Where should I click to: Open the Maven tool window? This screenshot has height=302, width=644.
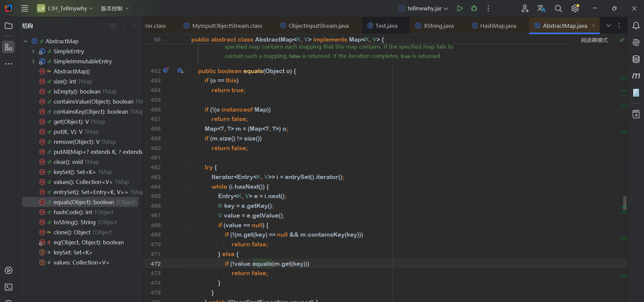tap(636, 76)
